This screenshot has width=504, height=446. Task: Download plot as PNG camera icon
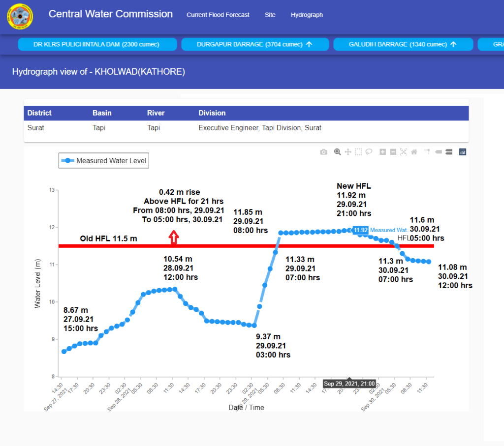point(323,152)
